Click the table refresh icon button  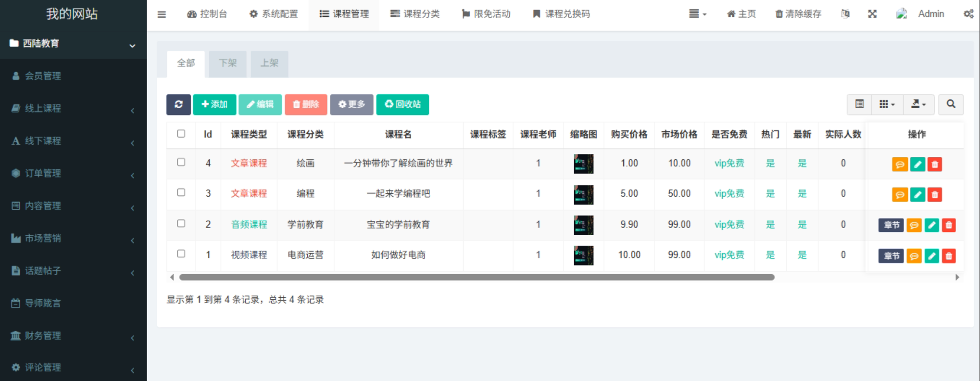click(x=178, y=104)
